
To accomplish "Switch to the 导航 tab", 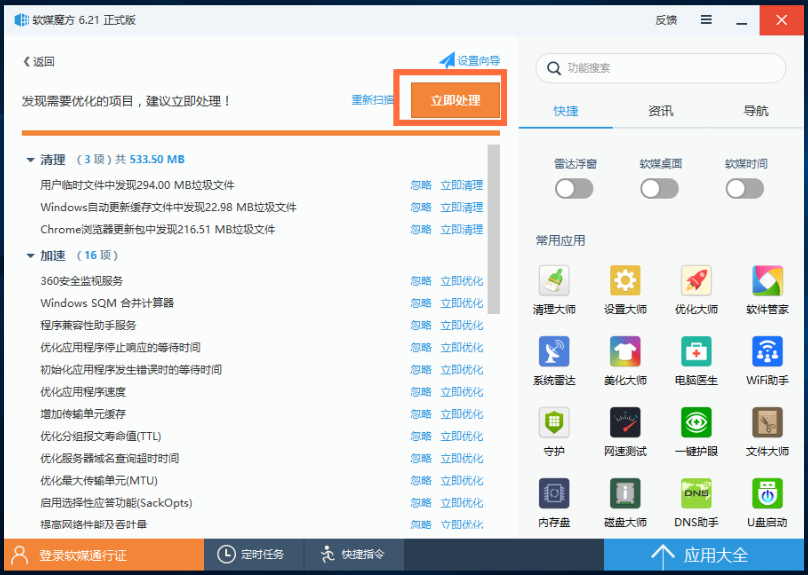I will tap(756, 111).
